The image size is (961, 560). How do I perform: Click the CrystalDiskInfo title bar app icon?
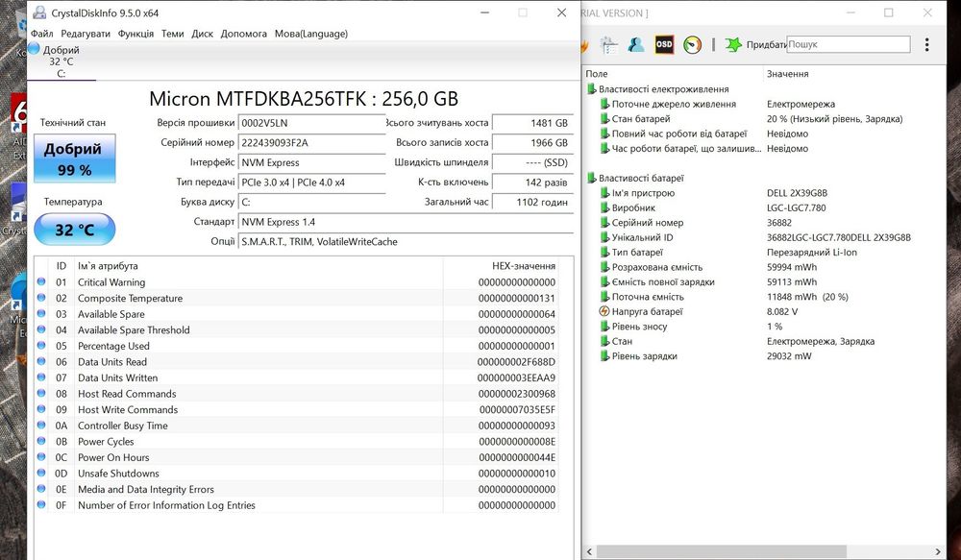pos(39,12)
